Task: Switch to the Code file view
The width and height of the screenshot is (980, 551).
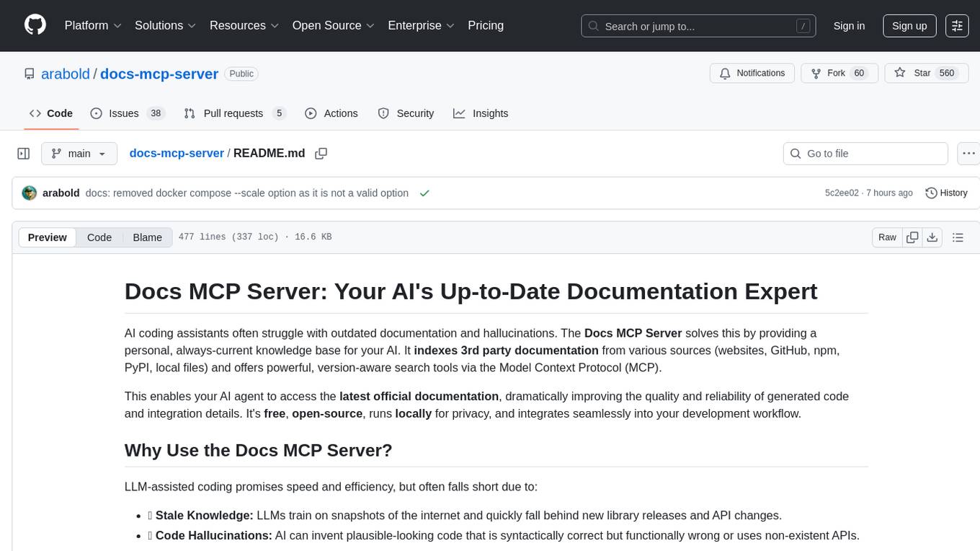Action: 99,237
